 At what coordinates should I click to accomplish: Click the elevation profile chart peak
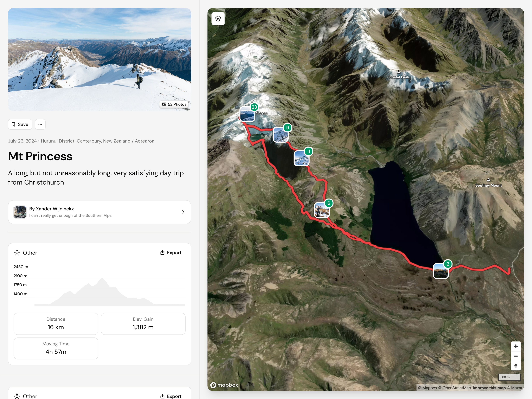pyautogui.click(x=102, y=279)
